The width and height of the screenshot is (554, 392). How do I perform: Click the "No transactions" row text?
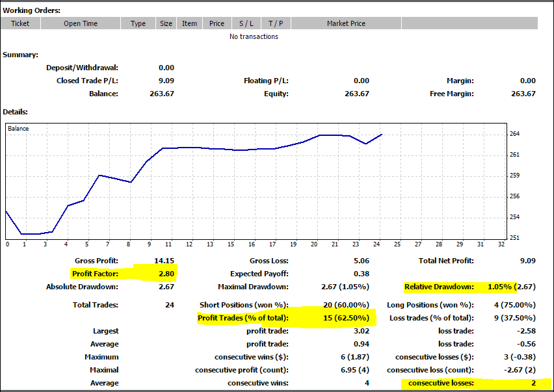click(x=254, y=36)
